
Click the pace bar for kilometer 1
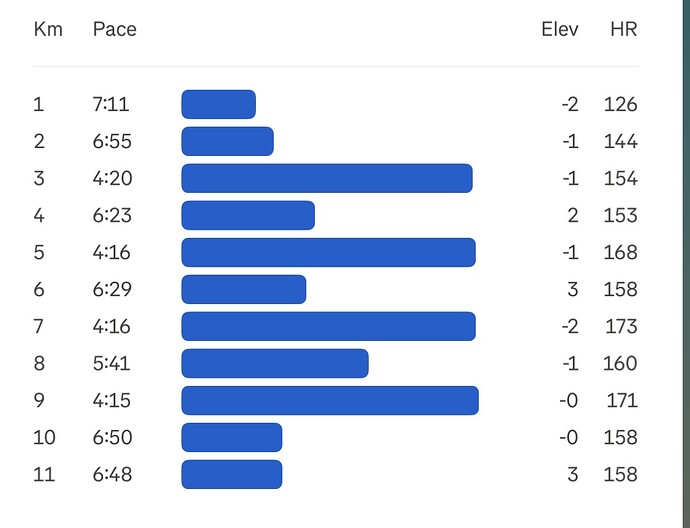pyautogui.click(x=218, y=104)
